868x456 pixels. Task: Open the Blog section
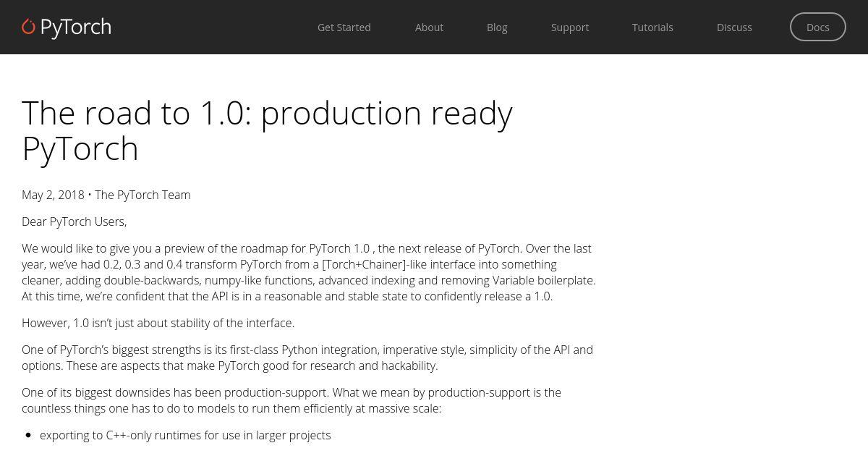[497, 27]
